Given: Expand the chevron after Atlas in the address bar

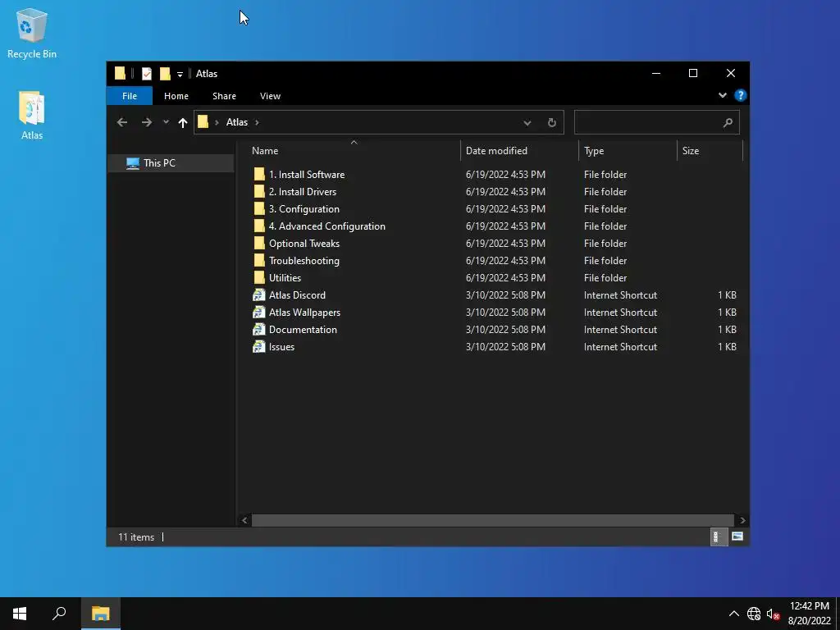Looking at the screenshot, I should click(x=257, y=122).
